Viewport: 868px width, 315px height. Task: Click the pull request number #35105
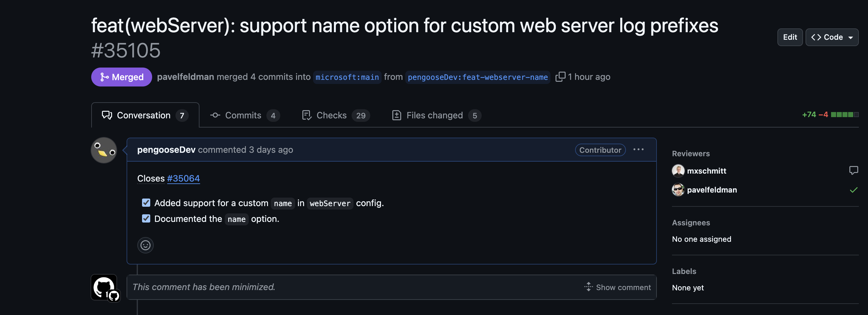[126, 51]
